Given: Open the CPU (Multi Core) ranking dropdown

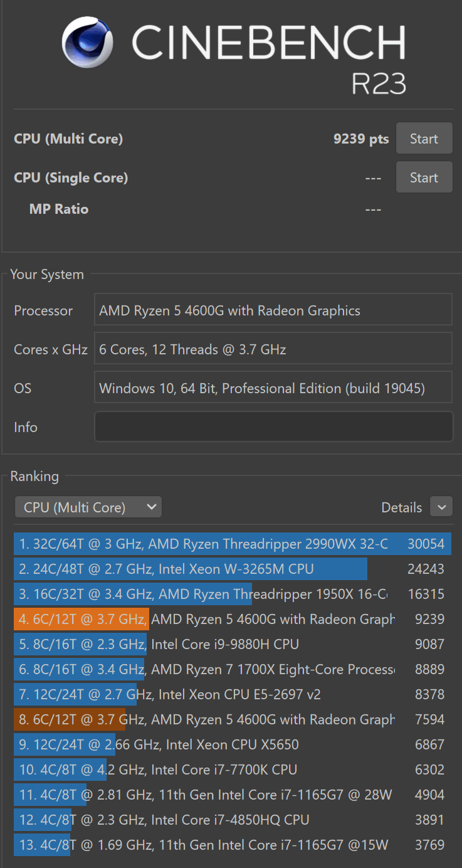Looking at the screenshot, I should pos(88,507).
